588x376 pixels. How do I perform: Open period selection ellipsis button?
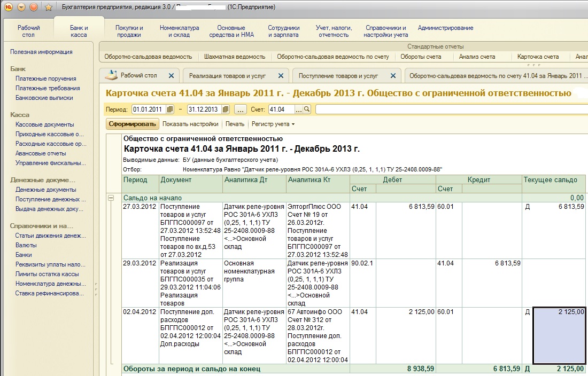click(241, 109)
